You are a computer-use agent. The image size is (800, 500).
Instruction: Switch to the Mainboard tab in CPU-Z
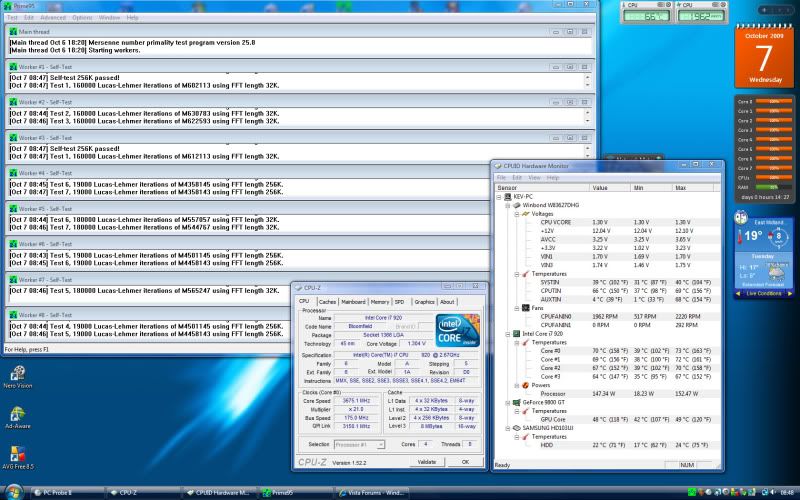[353, 302]
